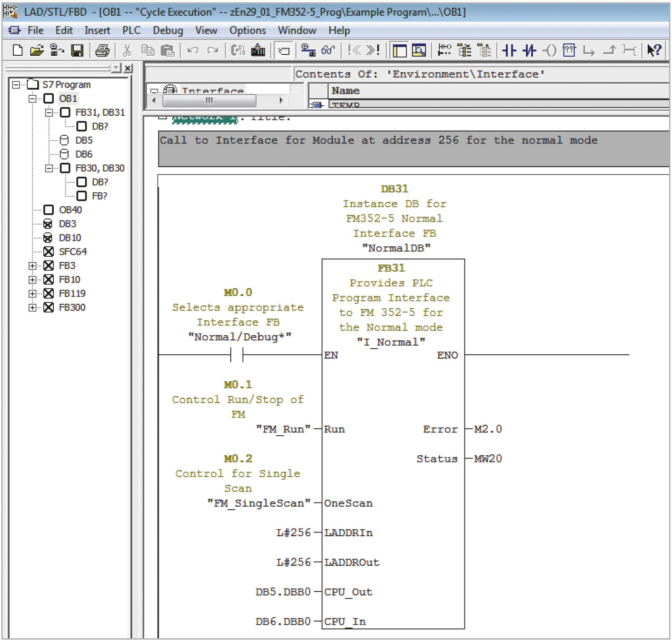
Task: Click the interface pane horizontal scrollbar thumb
Action: point(209,100)
